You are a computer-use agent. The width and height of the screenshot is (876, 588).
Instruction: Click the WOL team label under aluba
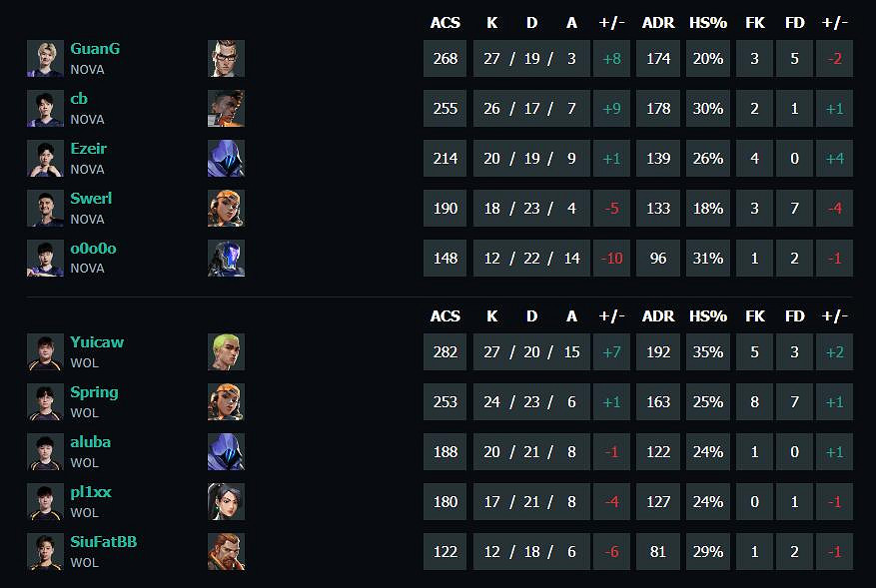point(84,462)
